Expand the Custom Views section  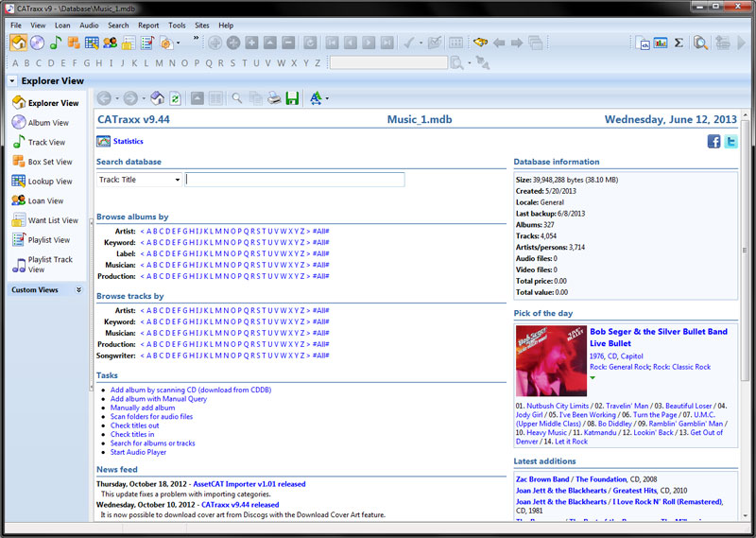(78, 289)
